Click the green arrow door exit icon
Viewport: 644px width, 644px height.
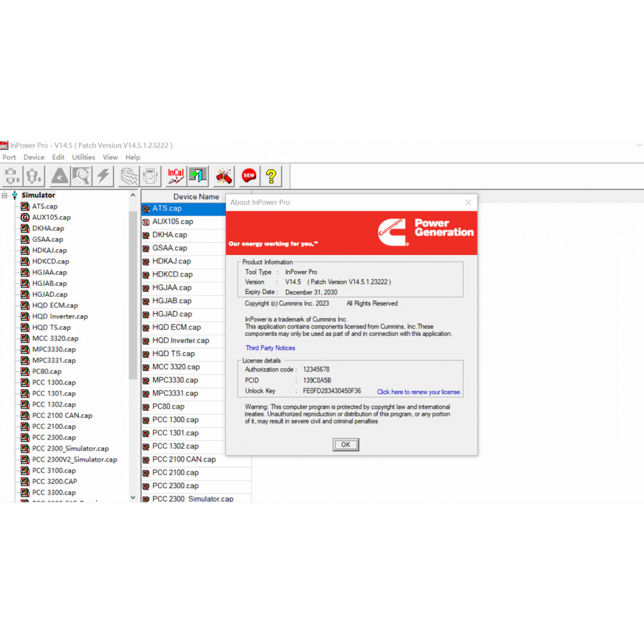pyautogui.click(x=198, y=175)
